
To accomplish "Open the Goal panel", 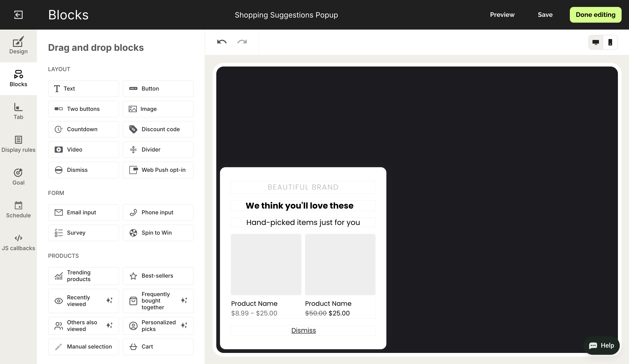I will [x=18, y=177].
